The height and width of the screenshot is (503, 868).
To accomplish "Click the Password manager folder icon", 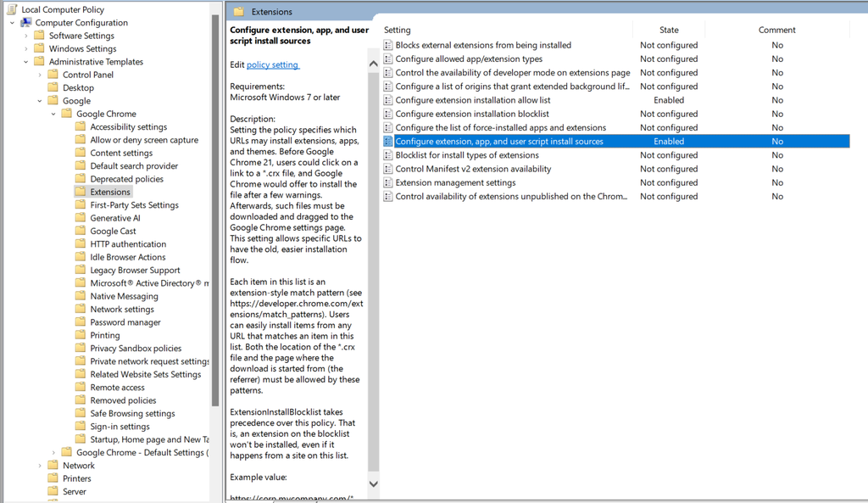I will [81, 321].
